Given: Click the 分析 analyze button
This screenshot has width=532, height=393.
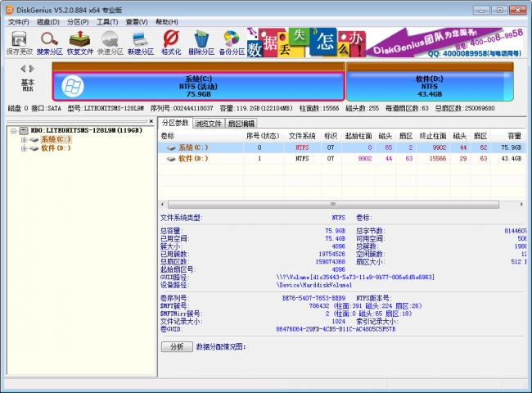Looking at the screenshot, I should pos(177,346).
